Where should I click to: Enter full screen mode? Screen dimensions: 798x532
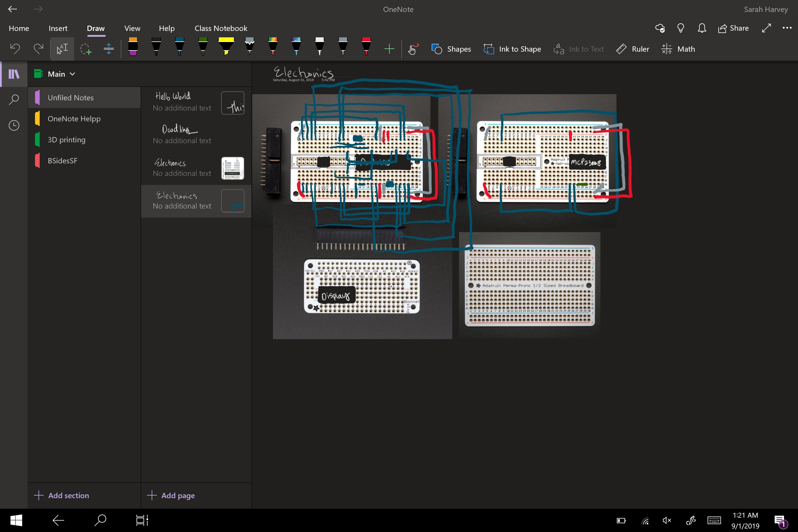766,28
